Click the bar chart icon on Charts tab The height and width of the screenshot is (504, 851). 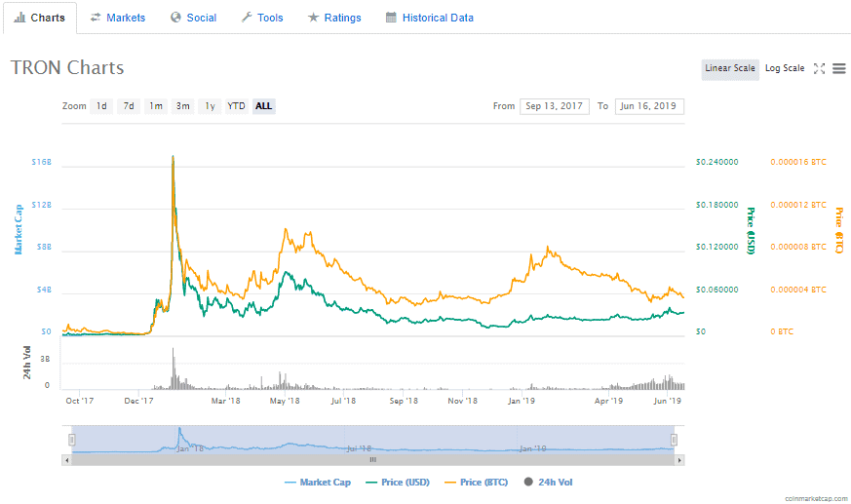tap(19, 18)
